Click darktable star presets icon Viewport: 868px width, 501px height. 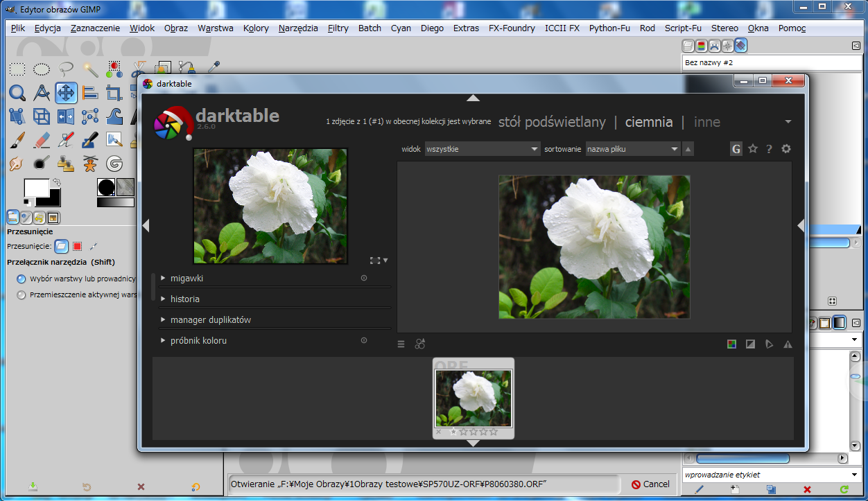[x=752, y=149]
